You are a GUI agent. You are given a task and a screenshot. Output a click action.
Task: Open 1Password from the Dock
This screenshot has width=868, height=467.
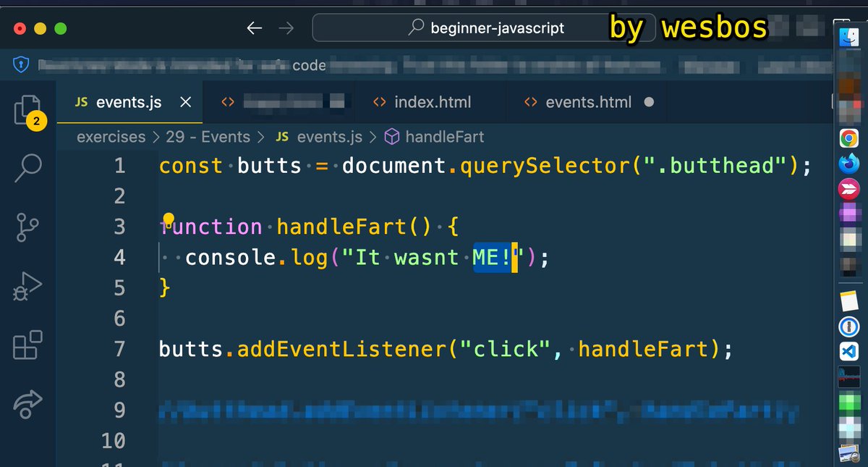[848, 327]
